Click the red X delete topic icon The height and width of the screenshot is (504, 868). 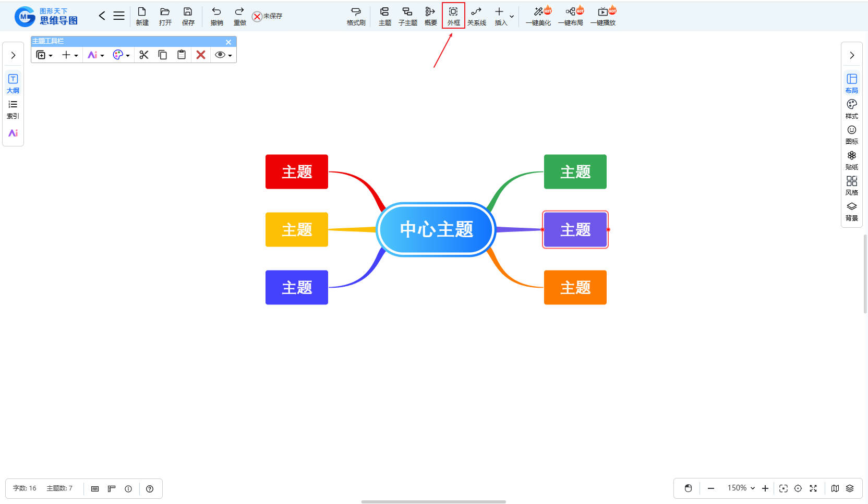point(201,55)
